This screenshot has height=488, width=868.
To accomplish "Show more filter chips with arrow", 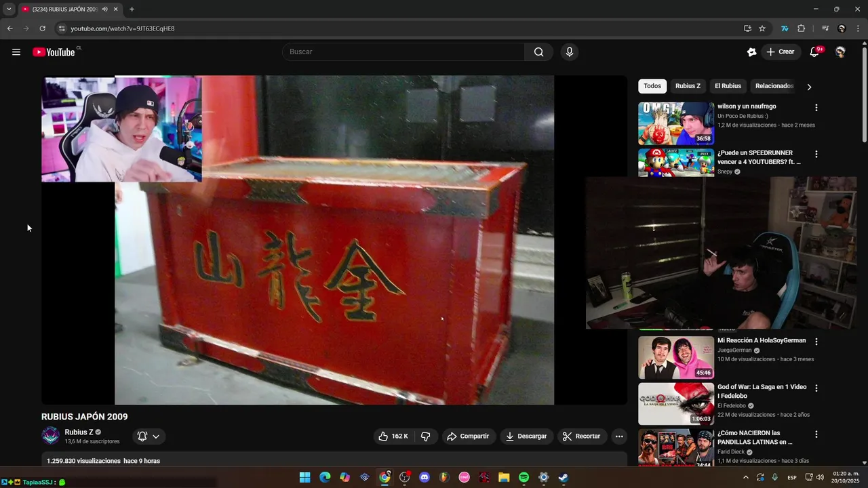I will pyautogui.click(x=809, y=87).
